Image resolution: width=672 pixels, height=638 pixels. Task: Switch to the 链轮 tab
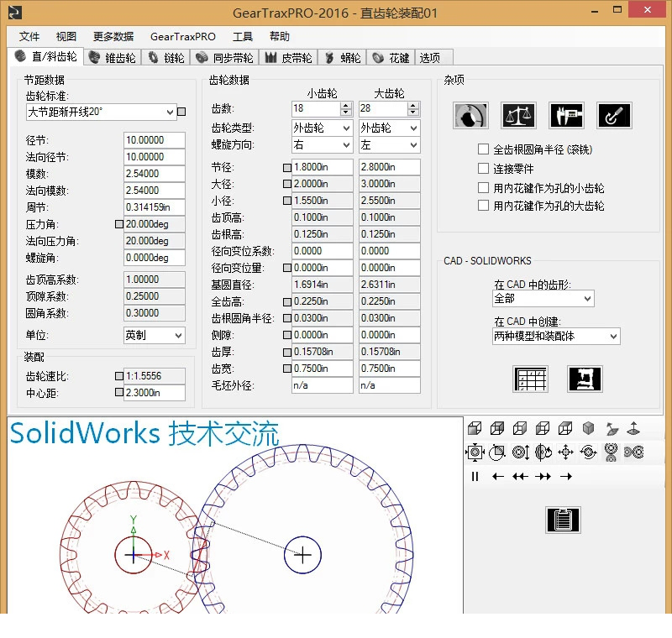[x=166, y=58]
